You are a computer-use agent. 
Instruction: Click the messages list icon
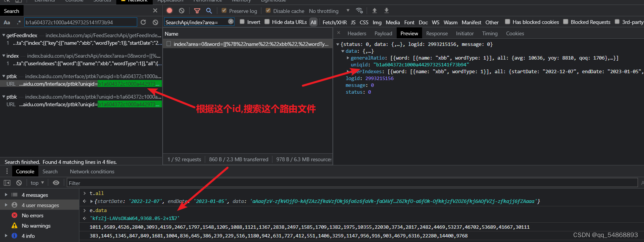(14, 195)
